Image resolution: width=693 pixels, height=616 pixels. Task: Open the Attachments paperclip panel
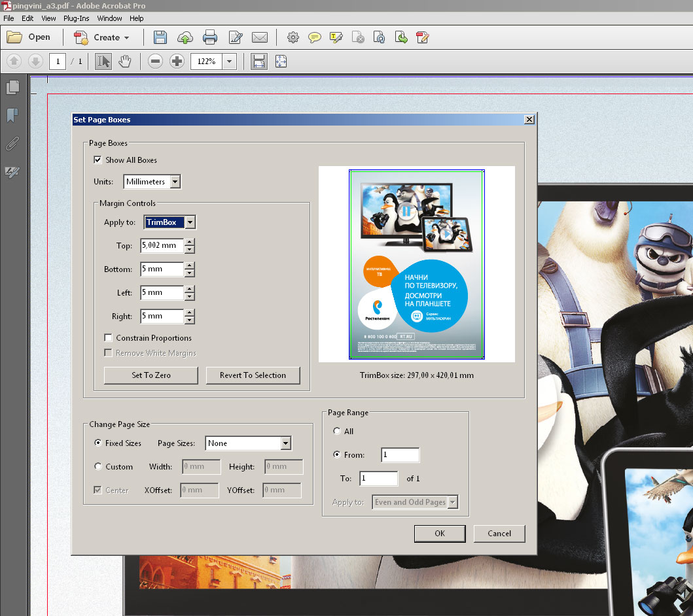[x=12, y=143]
